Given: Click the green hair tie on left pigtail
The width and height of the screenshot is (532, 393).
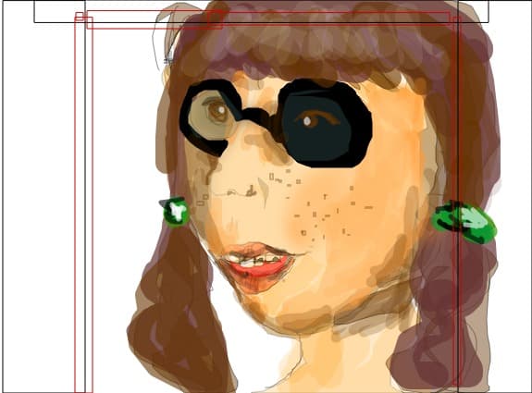Looking at the screenshot, I should point(176,212).
